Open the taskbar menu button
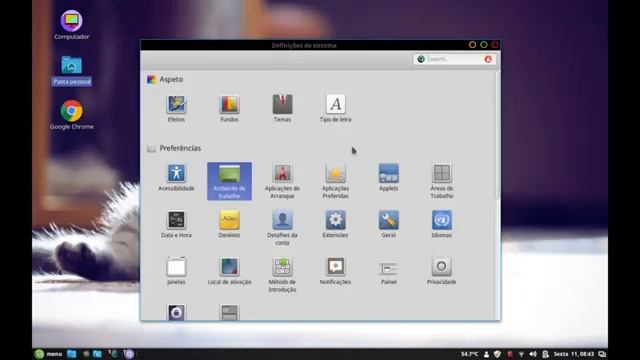Screen dimensions: 640x360 pos(48,354)
